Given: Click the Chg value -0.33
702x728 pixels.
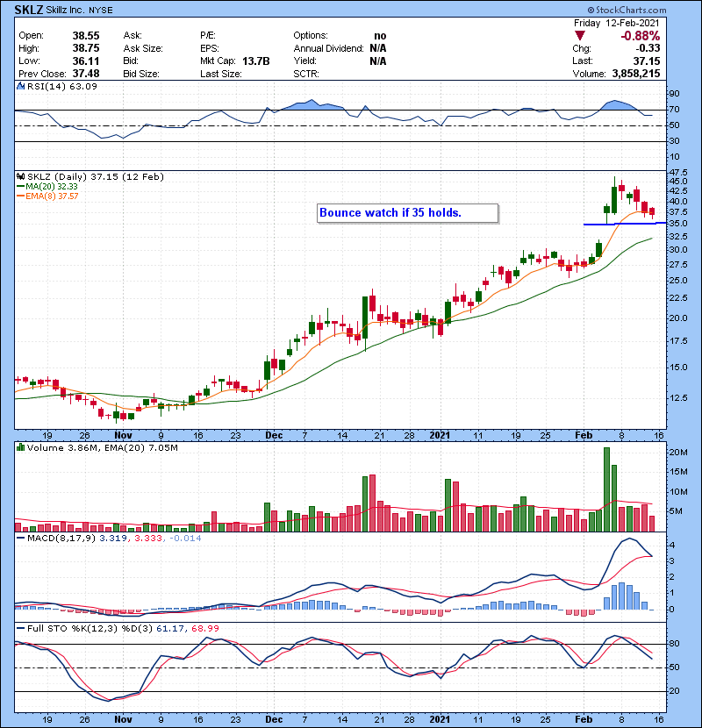Looking at the screenshot, I should point(648,48).
